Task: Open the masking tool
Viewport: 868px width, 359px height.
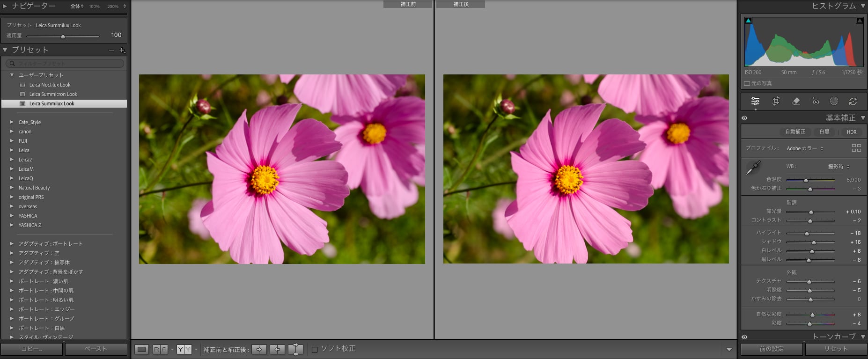Action: coord(834,101)
